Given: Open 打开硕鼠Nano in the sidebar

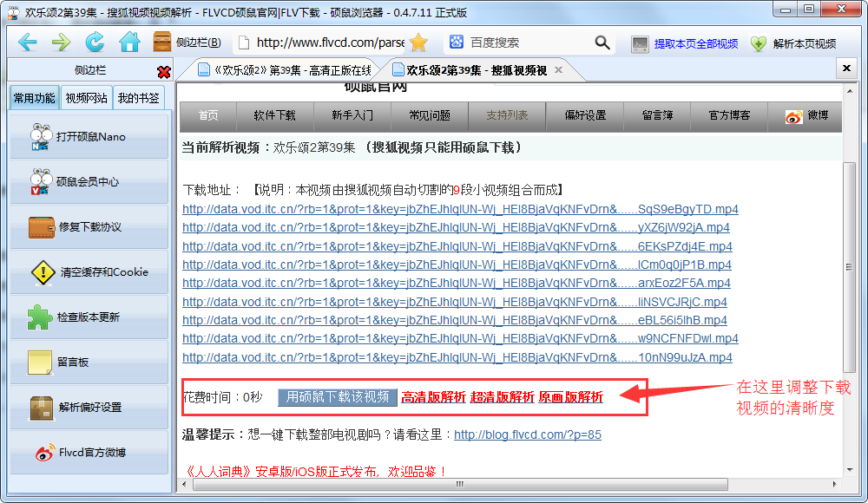Looking at the screenshot, I should pos(89,137).
